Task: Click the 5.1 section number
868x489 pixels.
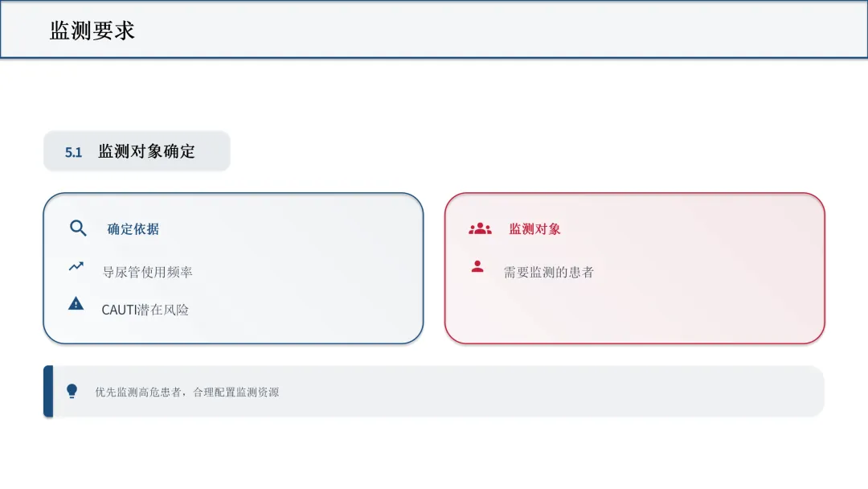Action: tap(73, 152)
